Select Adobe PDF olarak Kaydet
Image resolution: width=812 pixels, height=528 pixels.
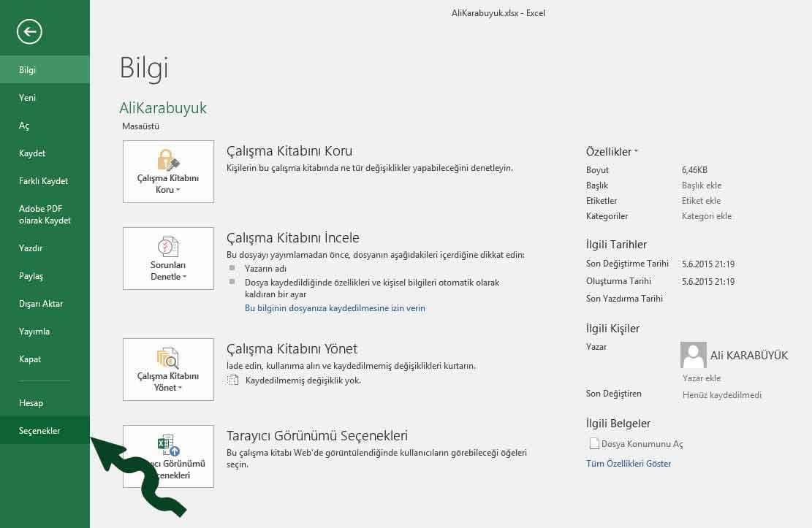(x=45, y=215)
